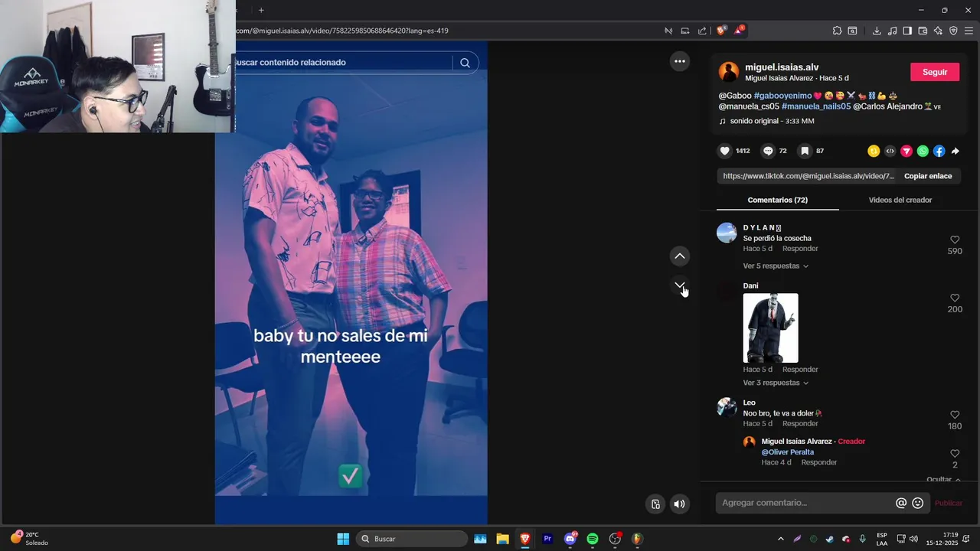The height and width of the screenshot is (551, 980).
Task: Open Spotify from the taskbar
Action: tap(593, 539)
